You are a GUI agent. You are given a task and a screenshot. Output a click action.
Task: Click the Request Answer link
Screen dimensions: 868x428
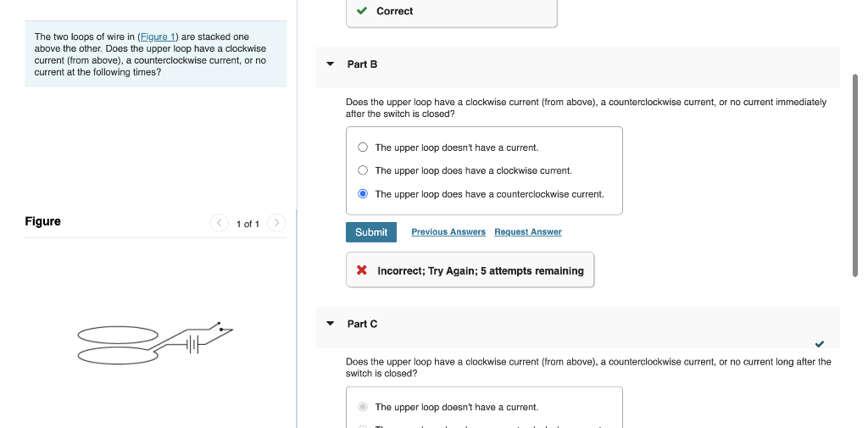528,232
